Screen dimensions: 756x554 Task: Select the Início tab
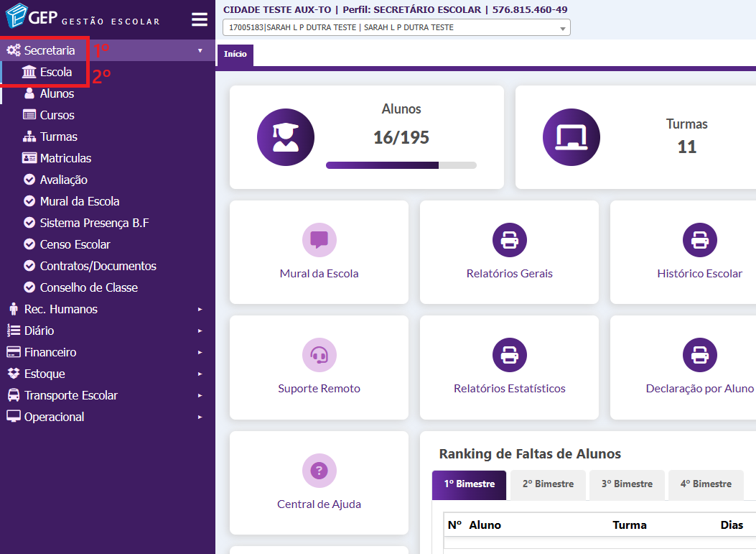click(235, 55)
